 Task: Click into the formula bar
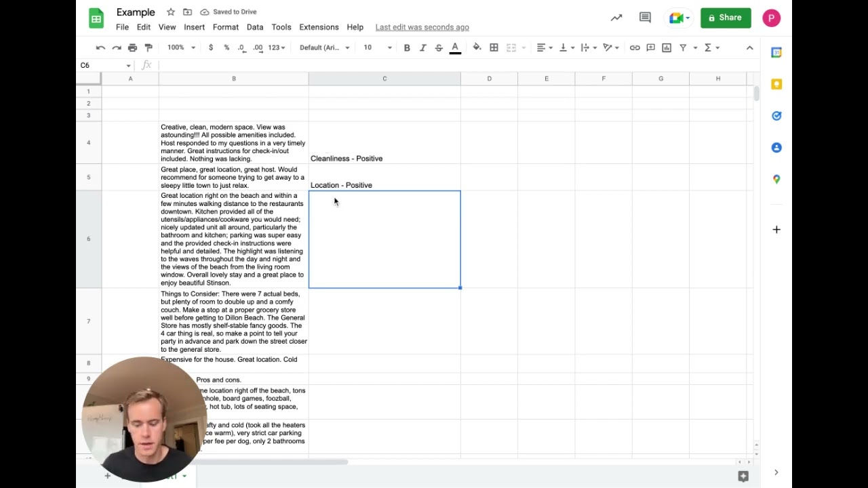458,65
